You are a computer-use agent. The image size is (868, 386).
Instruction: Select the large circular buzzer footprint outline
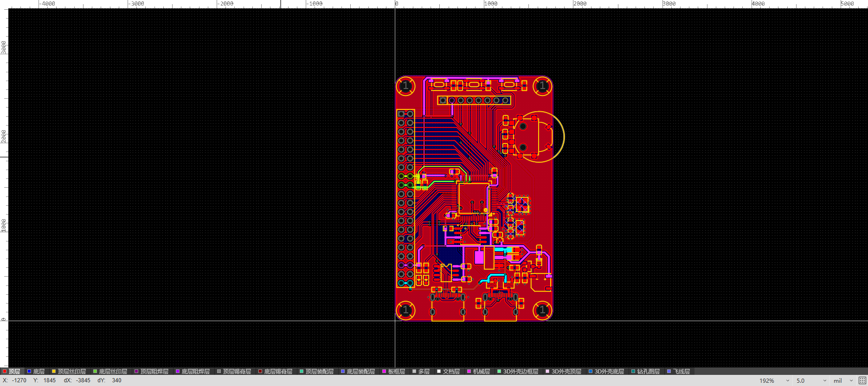(x=539, y=137)
